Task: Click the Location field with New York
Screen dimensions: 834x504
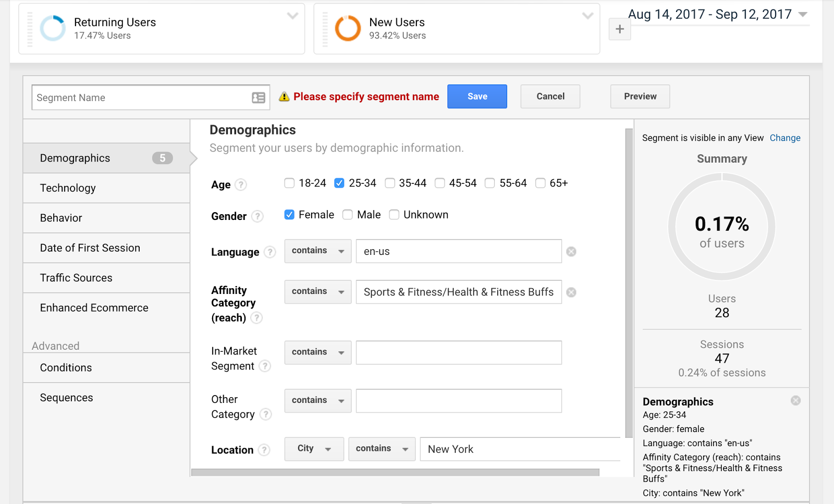Action: pyautogui.click(x=520, y=449)
